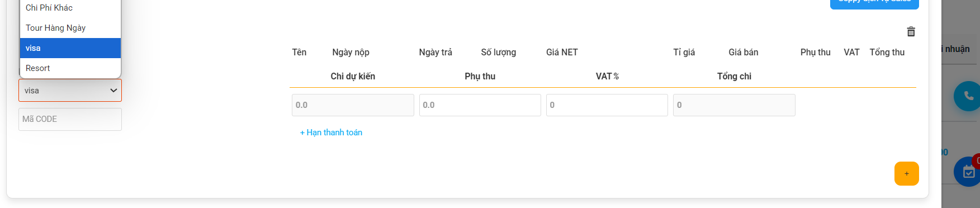
Task: Click the Chi dự kiến amount field
Action: point(353,105)
